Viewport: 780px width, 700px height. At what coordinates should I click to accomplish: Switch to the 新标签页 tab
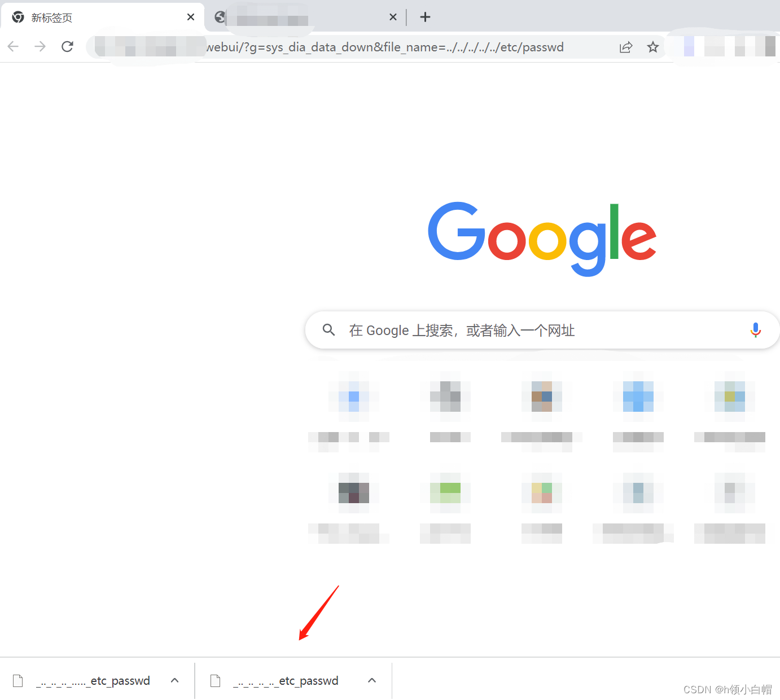click(x=102, y=17)
